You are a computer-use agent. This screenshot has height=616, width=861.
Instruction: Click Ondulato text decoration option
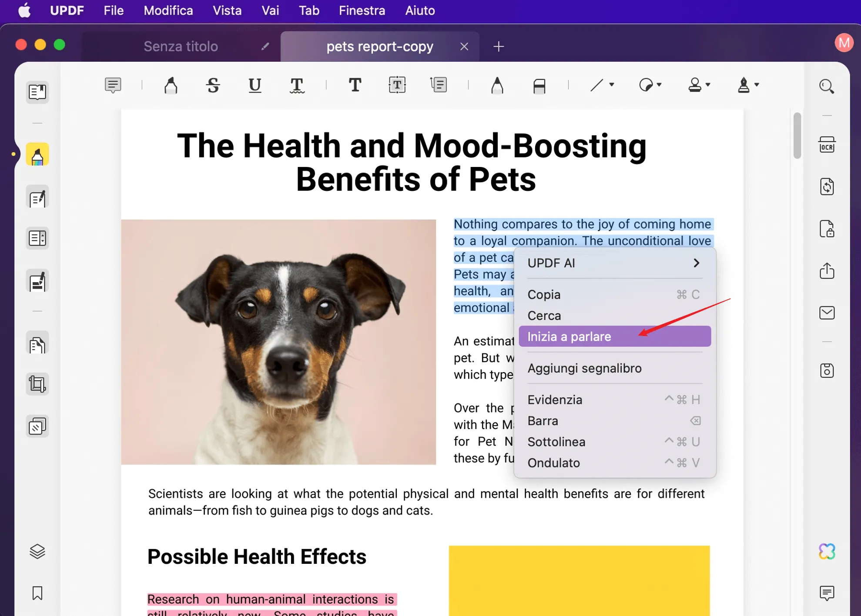click(553, 463)
